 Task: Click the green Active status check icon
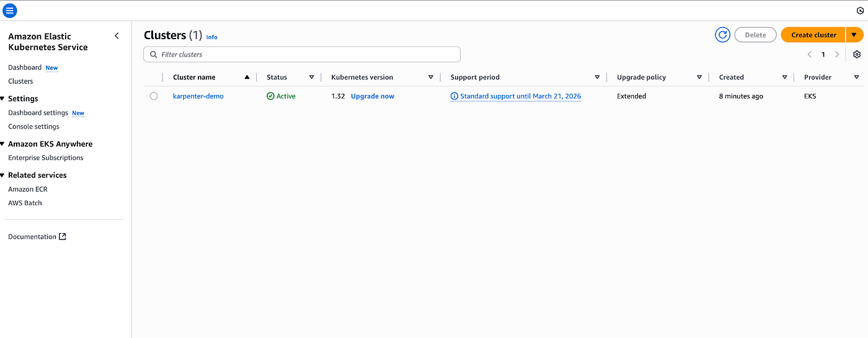coord(270,96)
